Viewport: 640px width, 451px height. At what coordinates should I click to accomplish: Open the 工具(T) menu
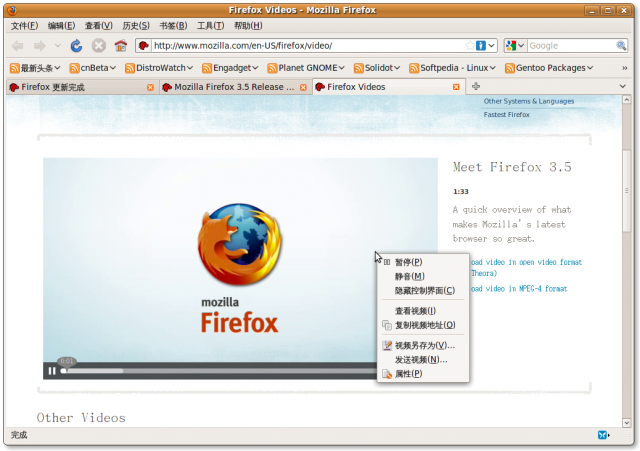[x=211, y=26]
